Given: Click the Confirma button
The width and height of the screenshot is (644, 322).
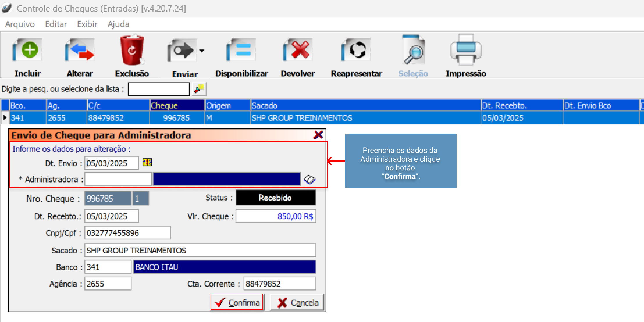Looking at the screenshot, I should pyautogui.click(x=237, y=303).
